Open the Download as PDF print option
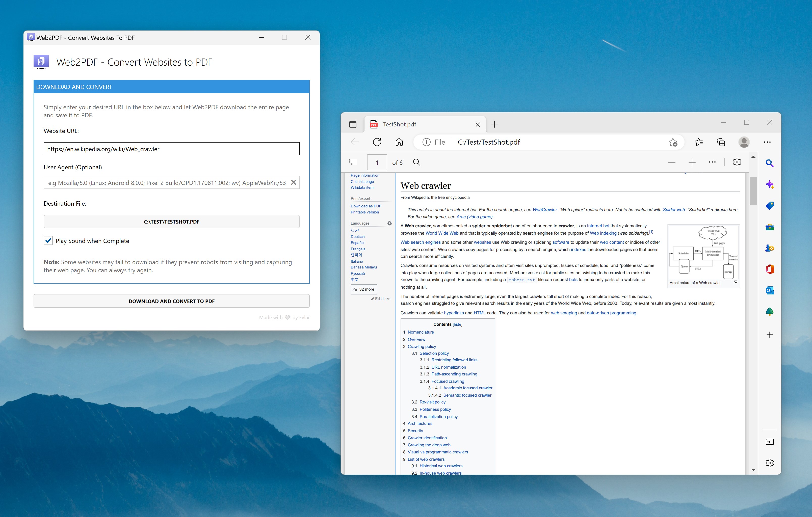This screenshot has height=517, width=812. [366, 206]
